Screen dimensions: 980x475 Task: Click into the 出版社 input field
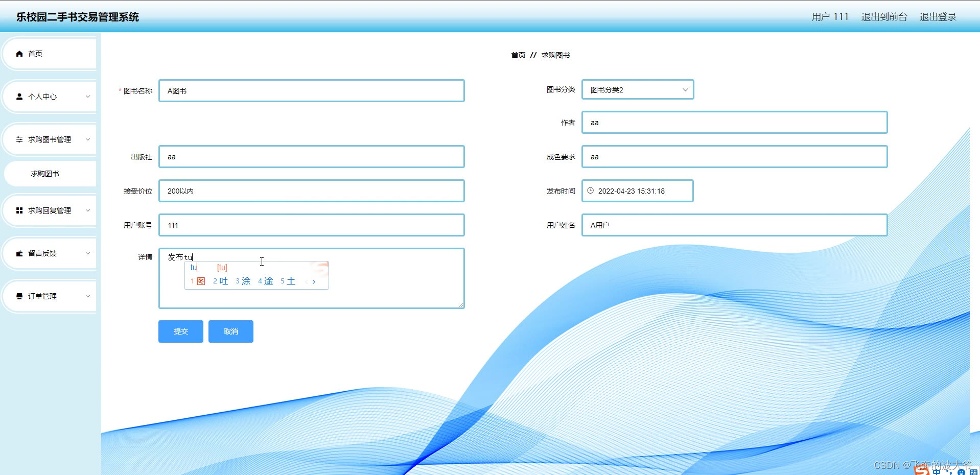tap(312, 157)
